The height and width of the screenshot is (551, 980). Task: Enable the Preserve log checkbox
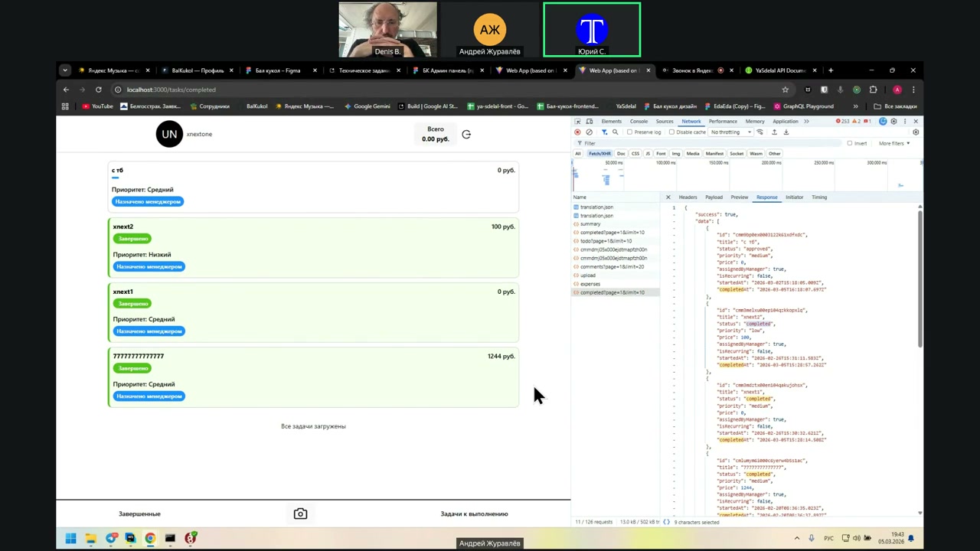tap(630, 132)
